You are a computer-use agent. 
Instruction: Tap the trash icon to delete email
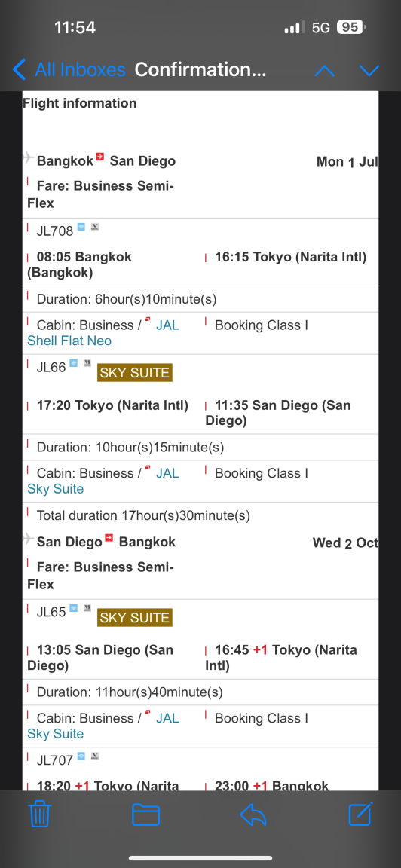pos(40,815)
